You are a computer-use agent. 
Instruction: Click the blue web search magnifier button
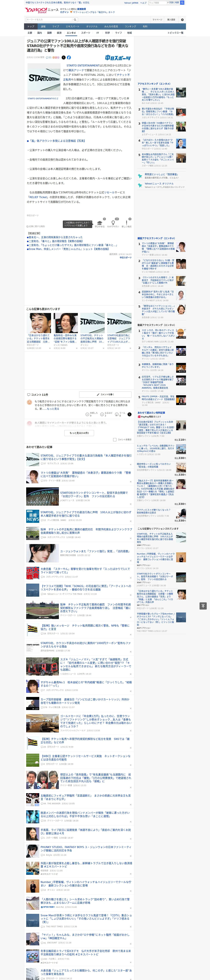[x=182, y=3]
